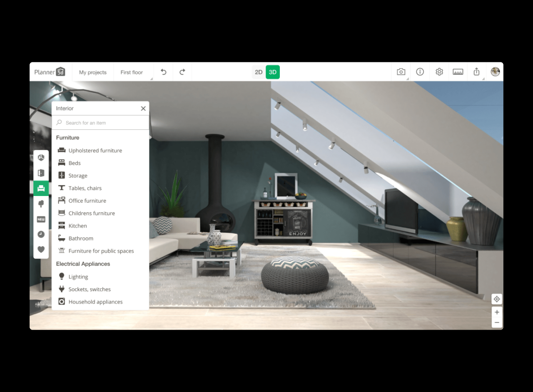Open the Favorites heart icon

coord(41,250)
